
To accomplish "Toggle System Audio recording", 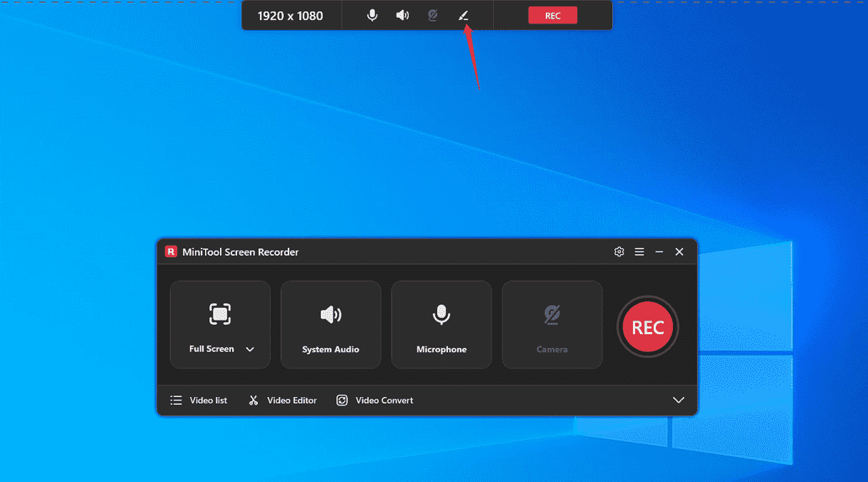I will pos(331,325).
